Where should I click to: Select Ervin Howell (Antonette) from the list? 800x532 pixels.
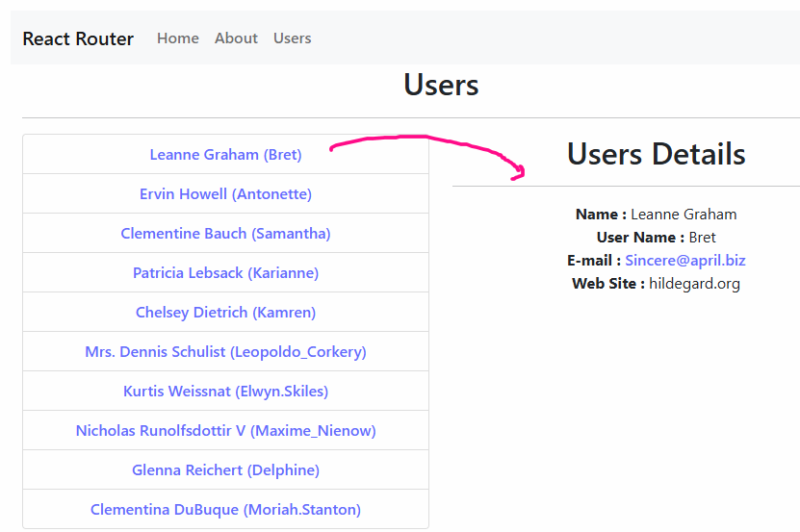coord(225,194)
